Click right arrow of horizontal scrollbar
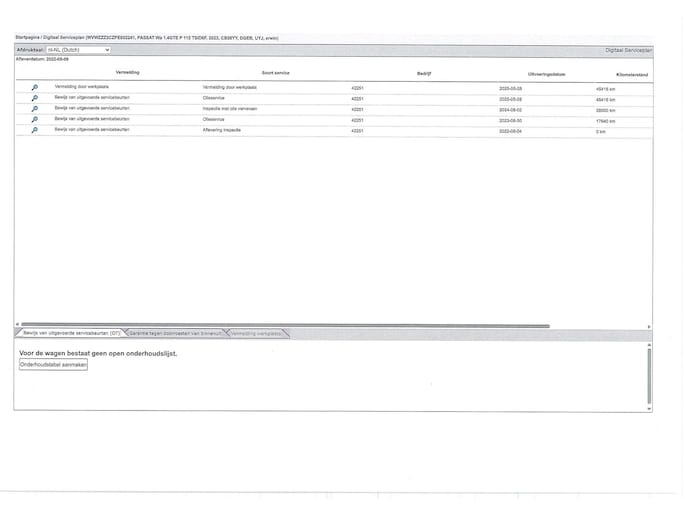This screenshot has width=685, height=514. (x=649, y=325)
